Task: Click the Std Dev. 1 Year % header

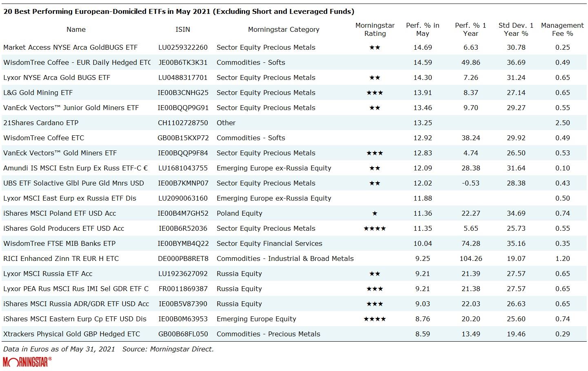Action: [x=516, y=29]
